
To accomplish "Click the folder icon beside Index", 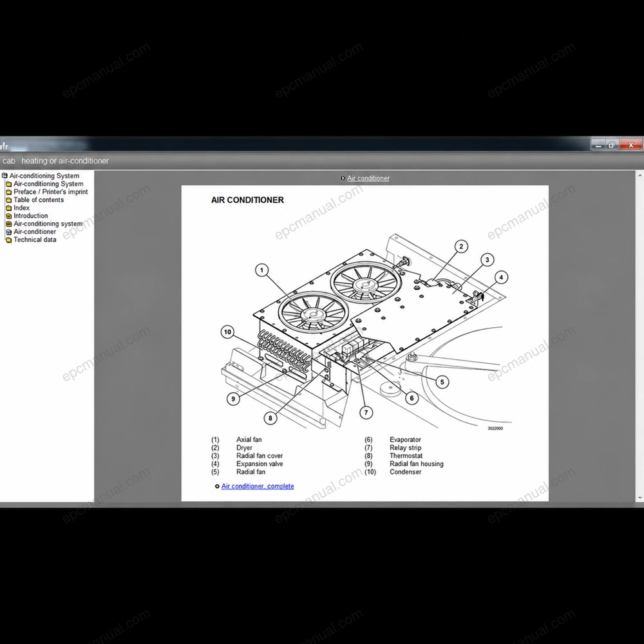I will [x=8, y=208].
